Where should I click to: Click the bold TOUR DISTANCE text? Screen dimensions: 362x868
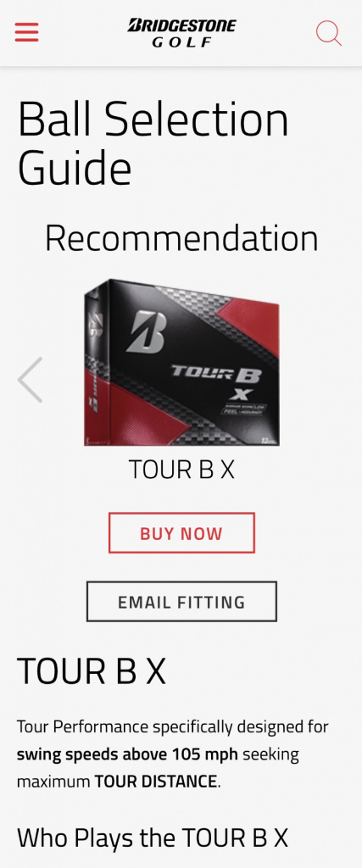point(156,782)
